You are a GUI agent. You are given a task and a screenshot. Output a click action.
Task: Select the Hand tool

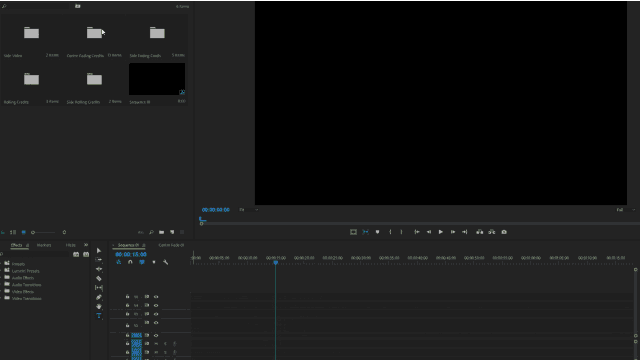tap(99, 307)
